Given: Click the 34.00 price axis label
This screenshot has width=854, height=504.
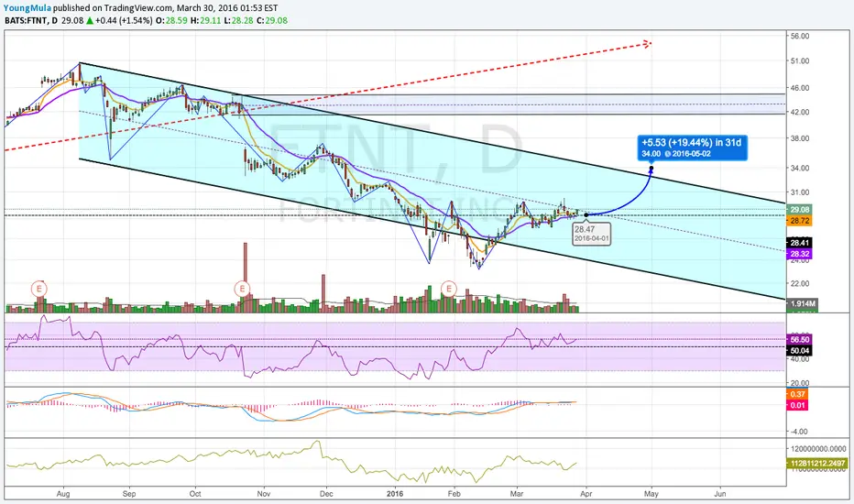Looking at the screenshot, I should click(x=800, y=168).
